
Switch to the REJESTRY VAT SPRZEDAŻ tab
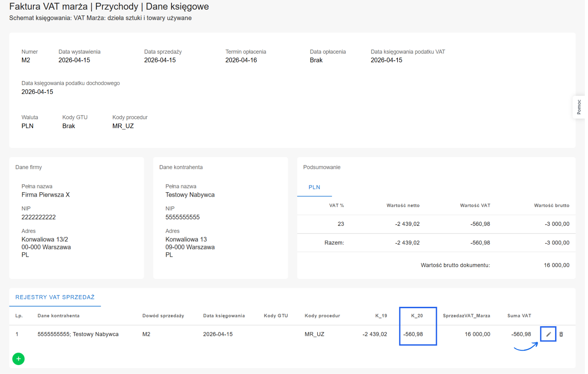point(55,297)
